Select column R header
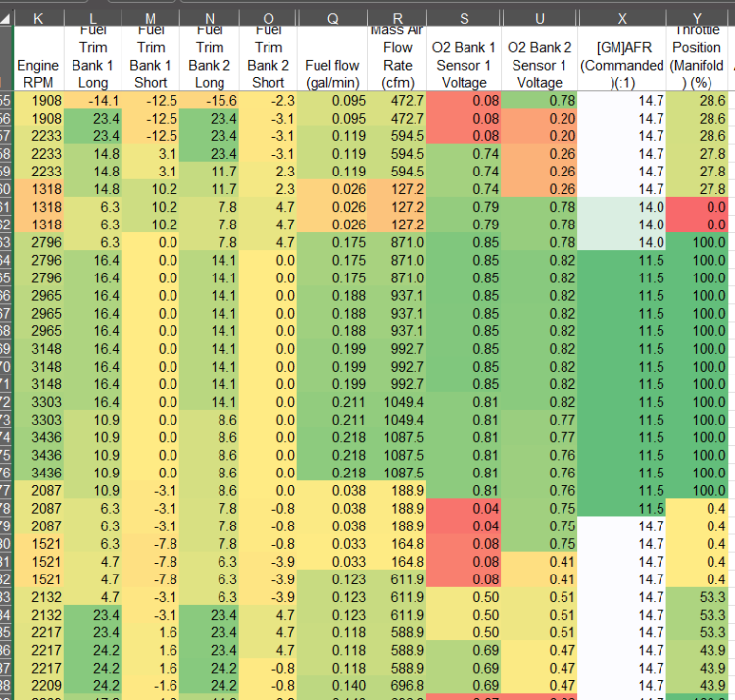 click(398, 19)
